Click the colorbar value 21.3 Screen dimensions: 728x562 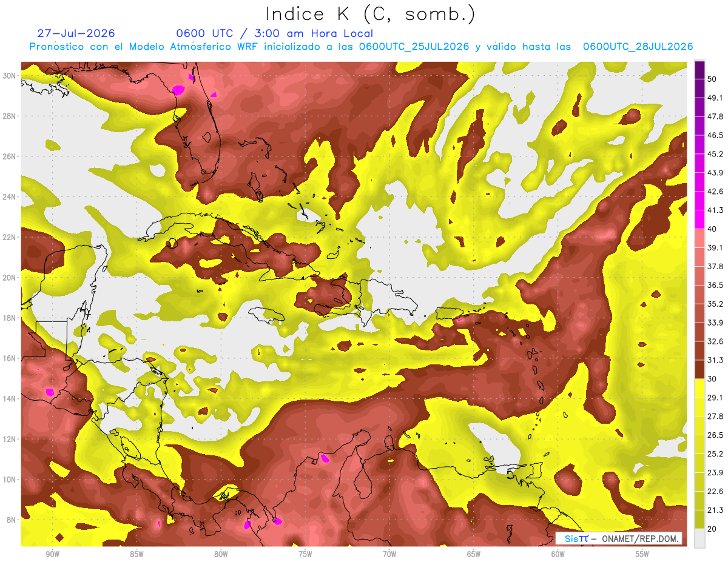[x=715, y=510]
